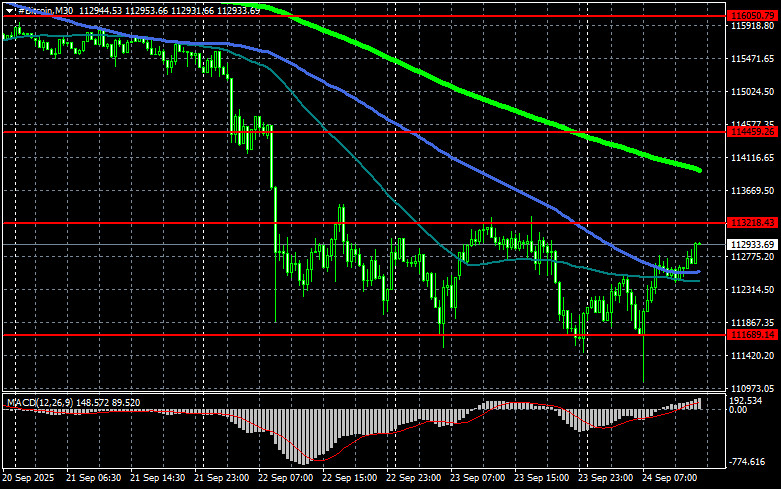Click the dropdown triangle beside #Bitcoin symbol

pyautogui.click(x=7, y=9)
